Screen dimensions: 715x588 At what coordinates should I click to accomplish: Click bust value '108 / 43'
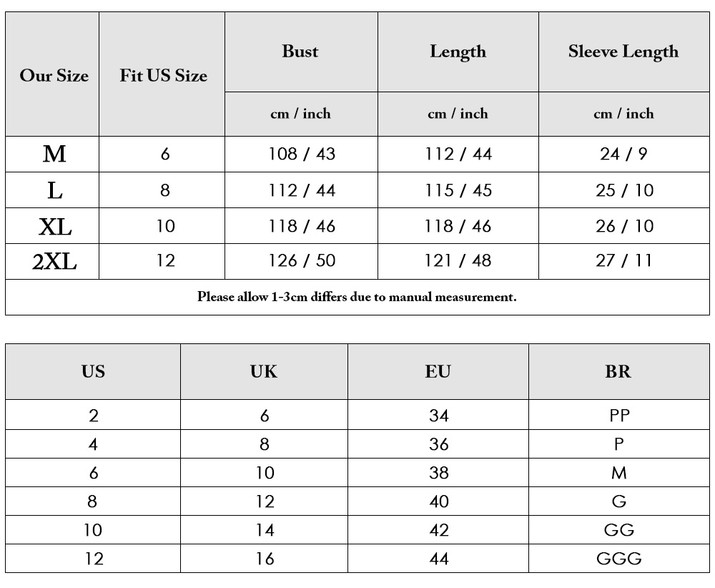click(302, 155)
